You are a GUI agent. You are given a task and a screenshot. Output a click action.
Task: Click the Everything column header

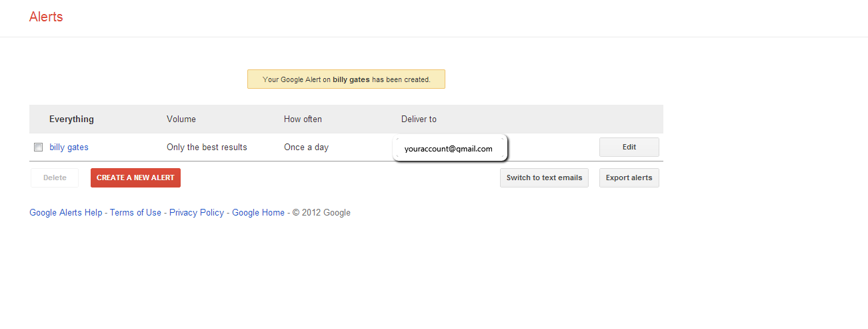click(x=71, y=119)
